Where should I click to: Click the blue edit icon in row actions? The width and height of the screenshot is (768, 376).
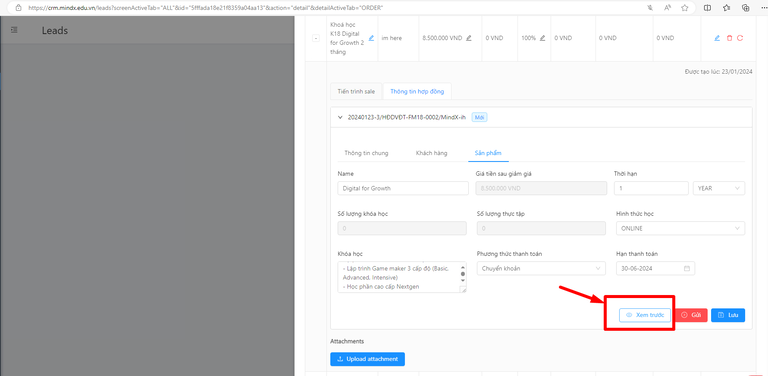pyautogui.click(x=717, y=38)
